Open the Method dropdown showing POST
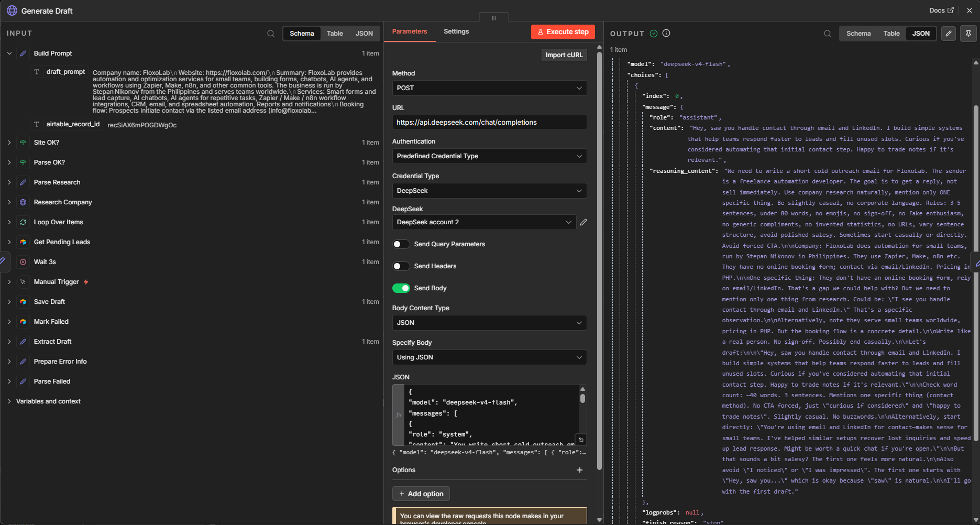Viewport: 980px width, 525px height. coord(489,88)
